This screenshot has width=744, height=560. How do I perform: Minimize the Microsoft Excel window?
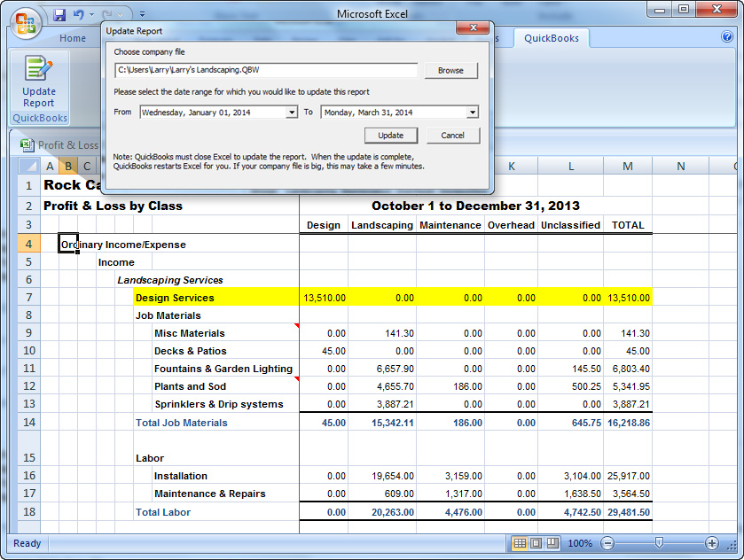[660, 10]
